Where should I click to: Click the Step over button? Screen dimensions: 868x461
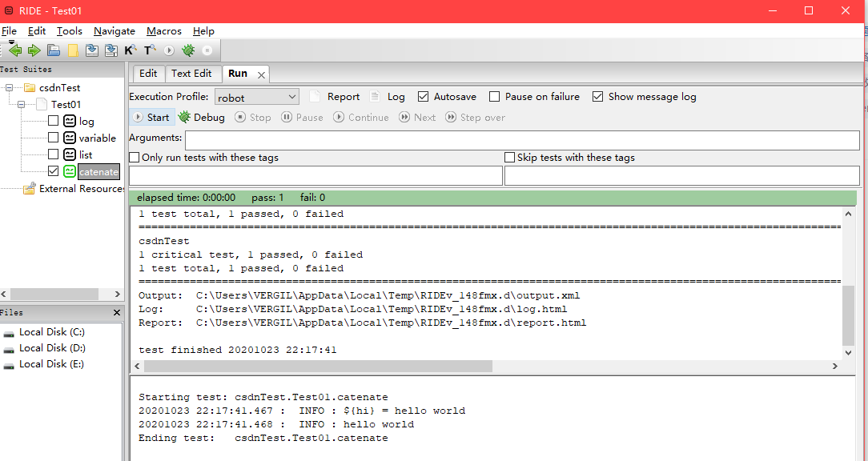coord(475,118)
